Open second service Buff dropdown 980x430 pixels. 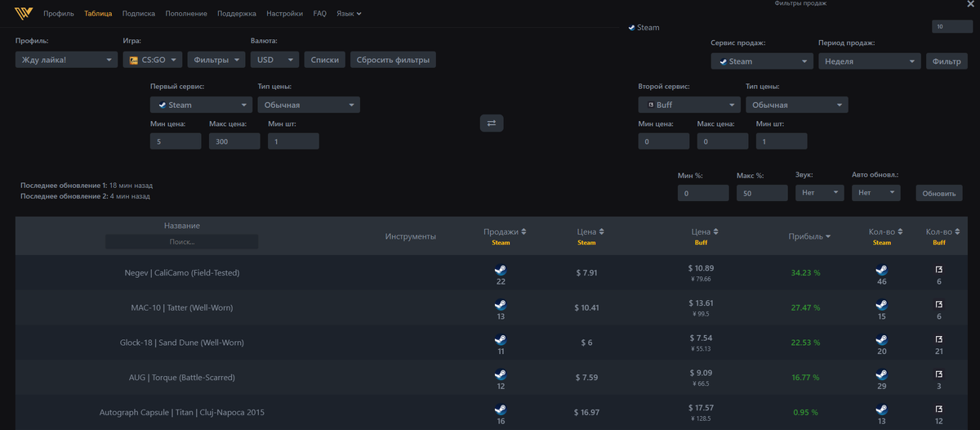coord(689,105)
